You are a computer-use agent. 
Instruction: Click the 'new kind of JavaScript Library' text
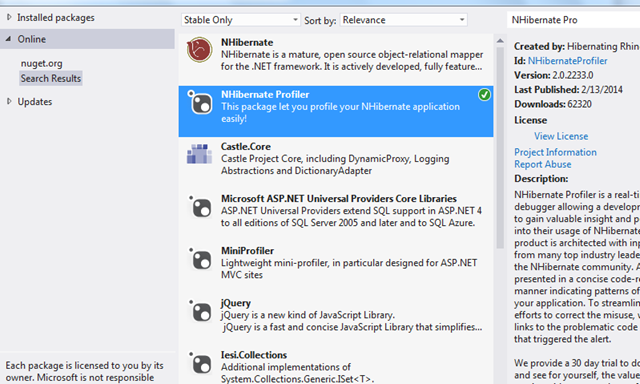tap(308, 315)
